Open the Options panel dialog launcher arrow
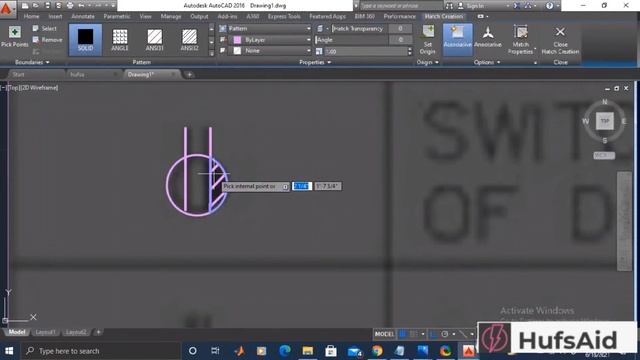This screenshot has width=640, height=360. click(535, 63)
